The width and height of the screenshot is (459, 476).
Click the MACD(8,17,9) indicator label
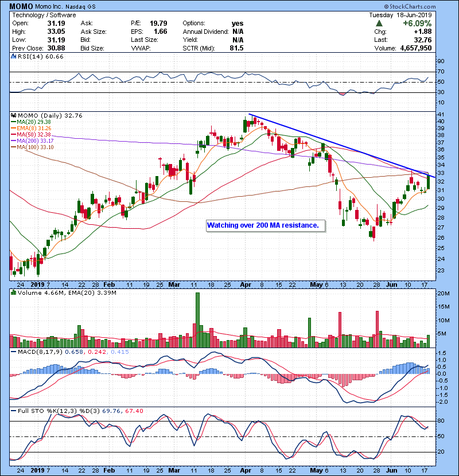pos(40,352)
